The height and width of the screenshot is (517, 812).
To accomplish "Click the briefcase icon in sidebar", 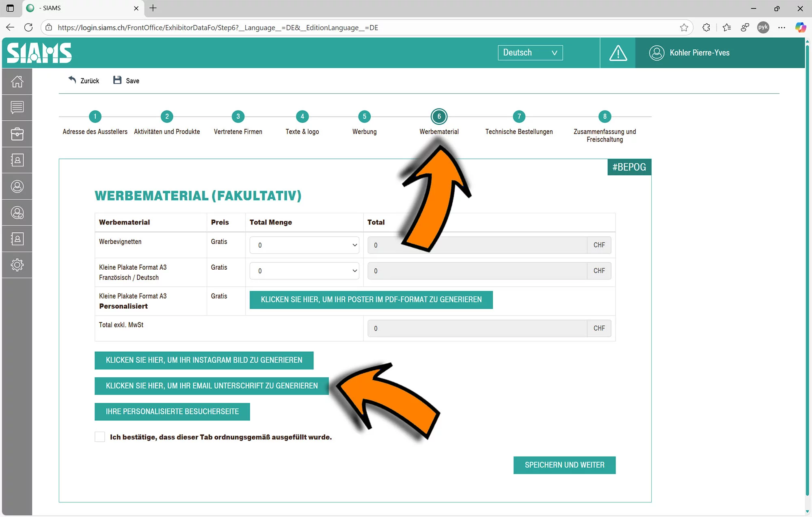I will pos(17,134).
